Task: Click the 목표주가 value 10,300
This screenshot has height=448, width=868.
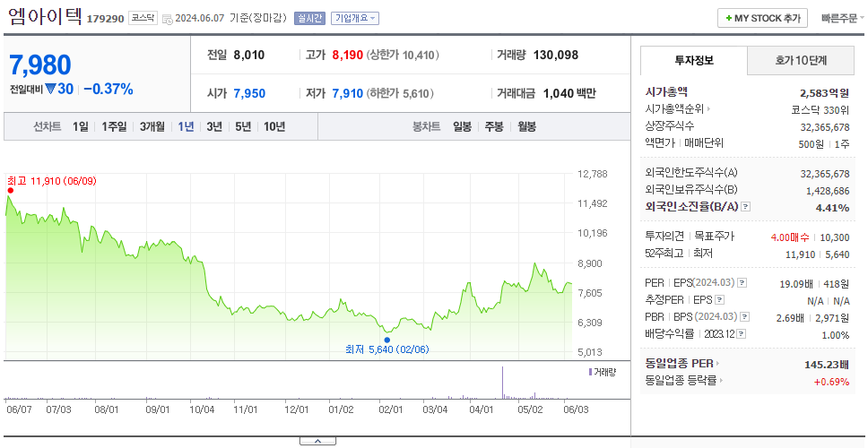Action: [835, 237]
